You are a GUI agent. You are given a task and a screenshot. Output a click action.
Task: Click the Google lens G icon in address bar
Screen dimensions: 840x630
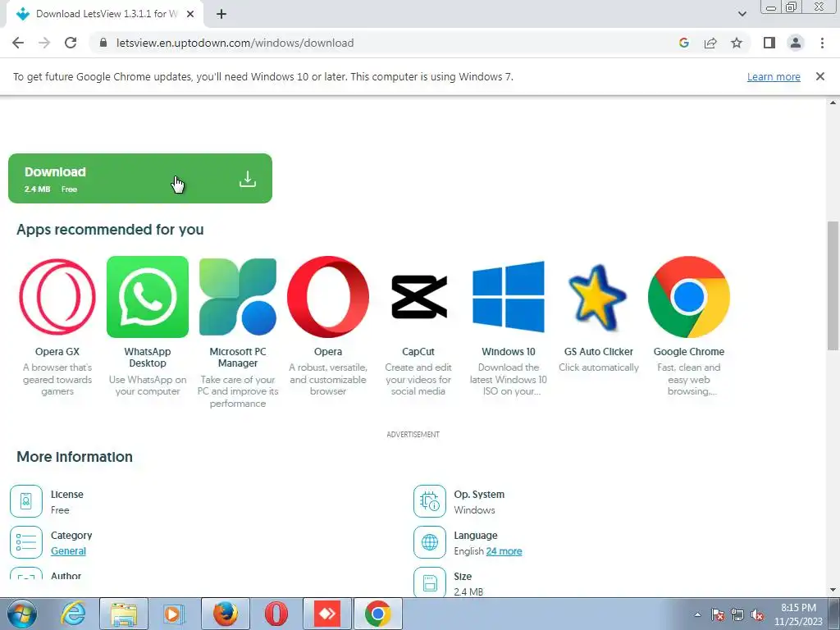pos(683,43)
